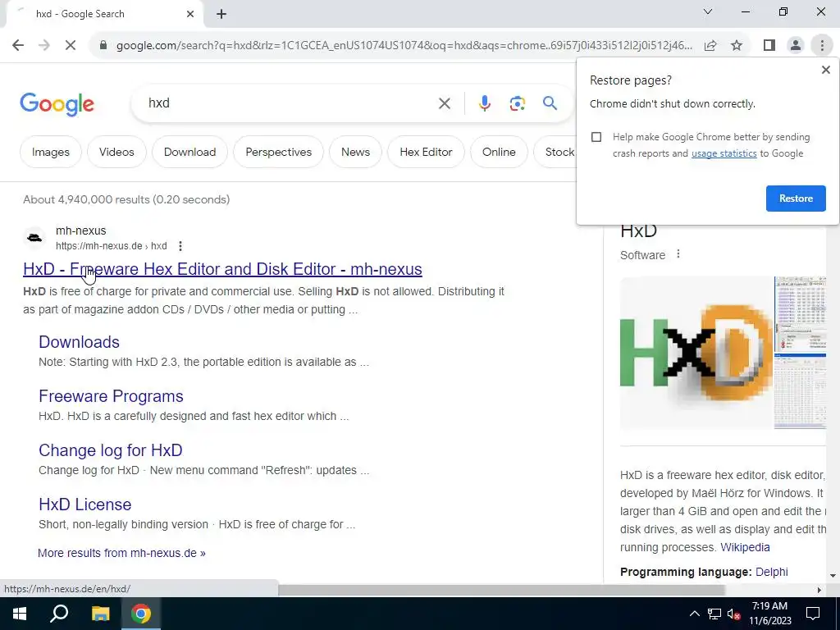Select the Perspectives filter
This screenshot has height=630, width=840.
pyautogui.click(x=279, y=152)
